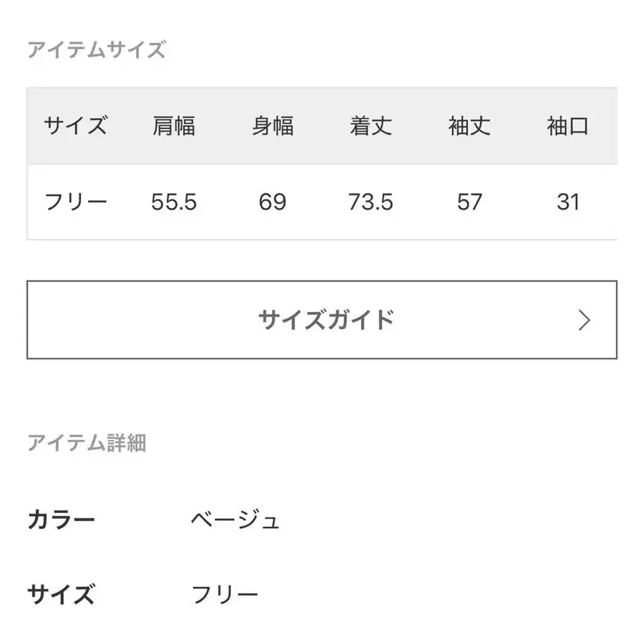The height and width of the screenshot is (644, 644).
Task: Click the 31 cuff measurement
Action: (x=566, y=203)
